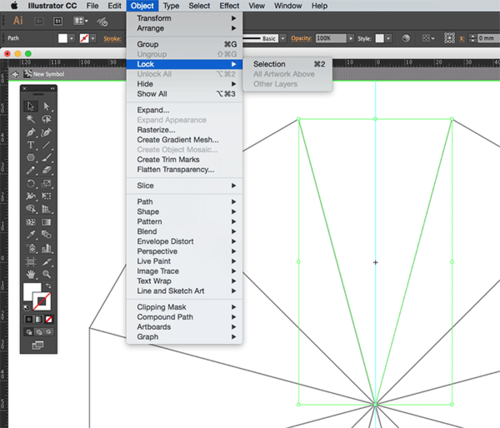Open the Effect menu
500x428 pixels.
pos(229,6)
